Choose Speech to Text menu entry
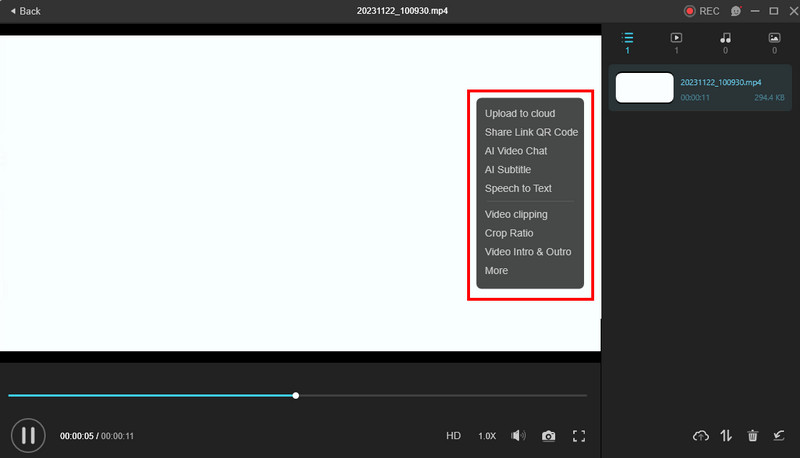The height and width of the screenshot is (458, 800). coord(518,188)
